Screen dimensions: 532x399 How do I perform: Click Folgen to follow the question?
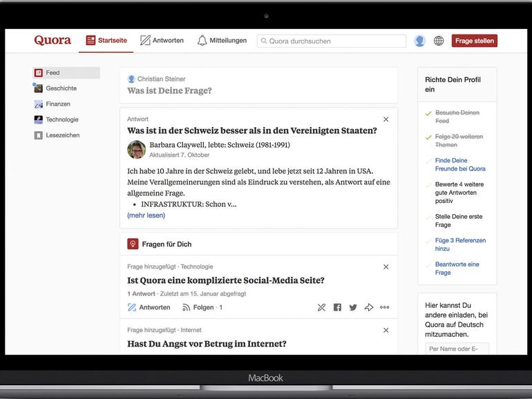click(202, 307)
